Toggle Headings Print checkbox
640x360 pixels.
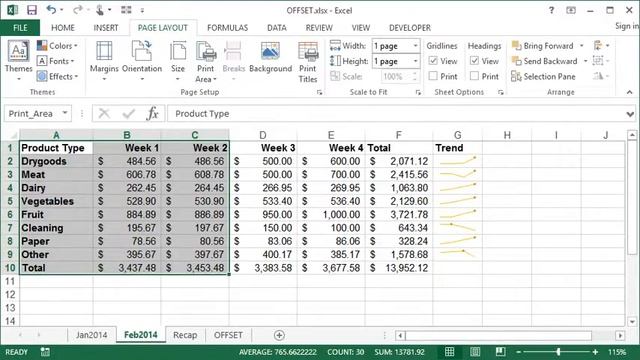pos(474,76)
